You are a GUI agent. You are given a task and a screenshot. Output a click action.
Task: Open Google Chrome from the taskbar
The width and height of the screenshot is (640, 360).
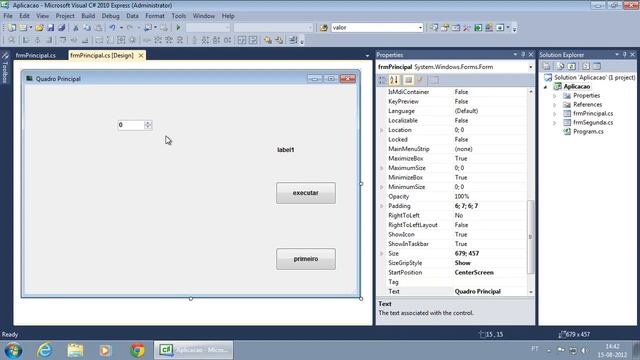[x=137, y=350]
